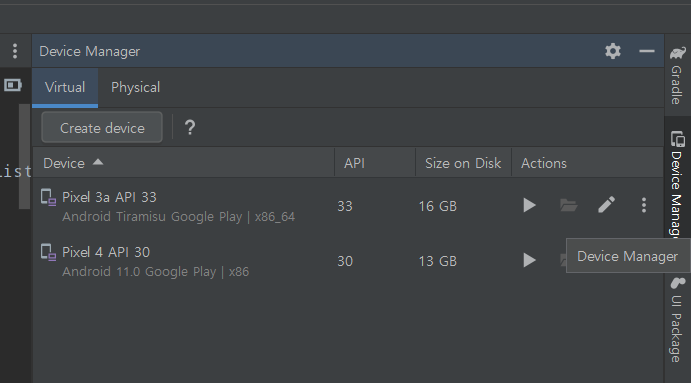The image size is (691, 383).
Task: Launch the Pixel 4 API 30 emulator
Action: click(529, 260)
